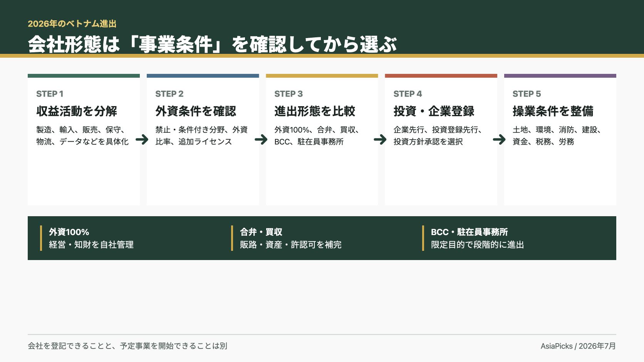Select the text 経営・知財を自社管理

tap(91, 245)
